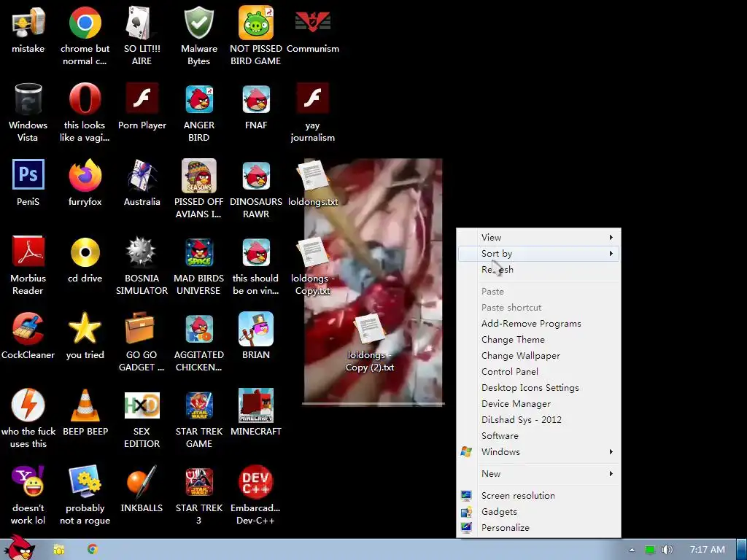The width and height of the screenshot is (747, 560).
Task: Select the 'mistake' computer desktop icon
Action: coord(28,23)
